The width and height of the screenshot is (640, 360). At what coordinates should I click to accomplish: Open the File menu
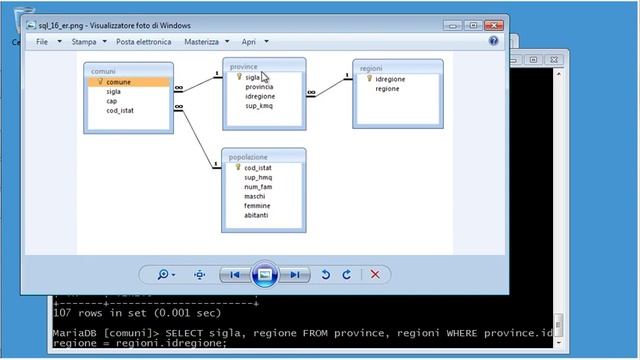[42, 42]
